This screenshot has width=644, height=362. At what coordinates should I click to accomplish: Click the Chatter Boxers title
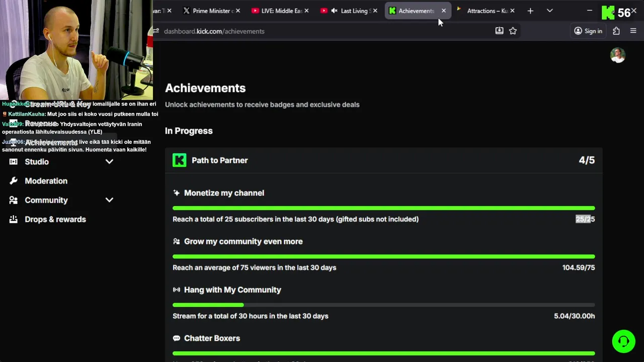coord(212,338)
